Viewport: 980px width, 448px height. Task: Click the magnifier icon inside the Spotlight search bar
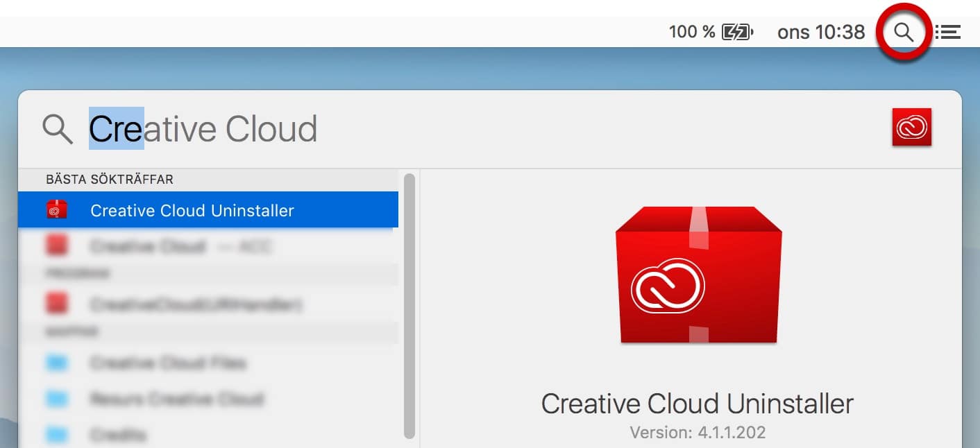57,129
